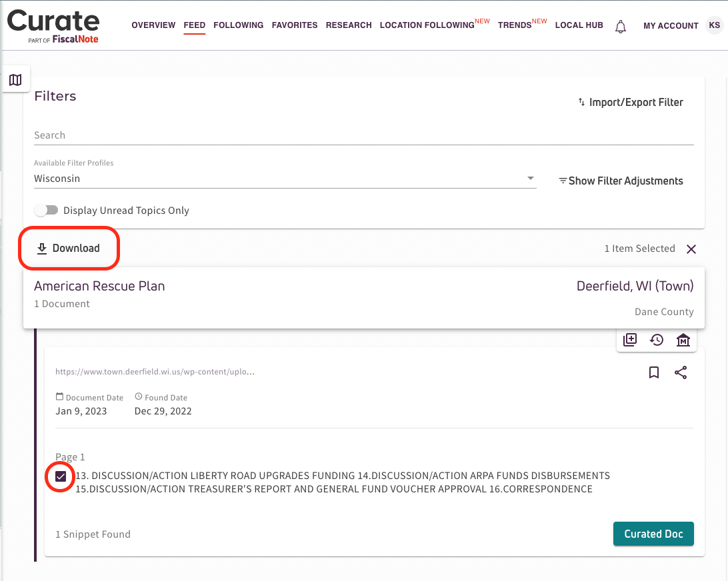728x581 pixels.
Task: Bookmark the Deerfield document
Action: (654, 372)
